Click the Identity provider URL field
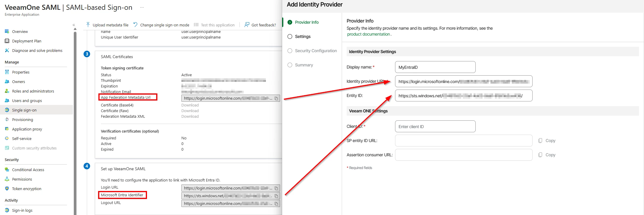 point(464,81)
